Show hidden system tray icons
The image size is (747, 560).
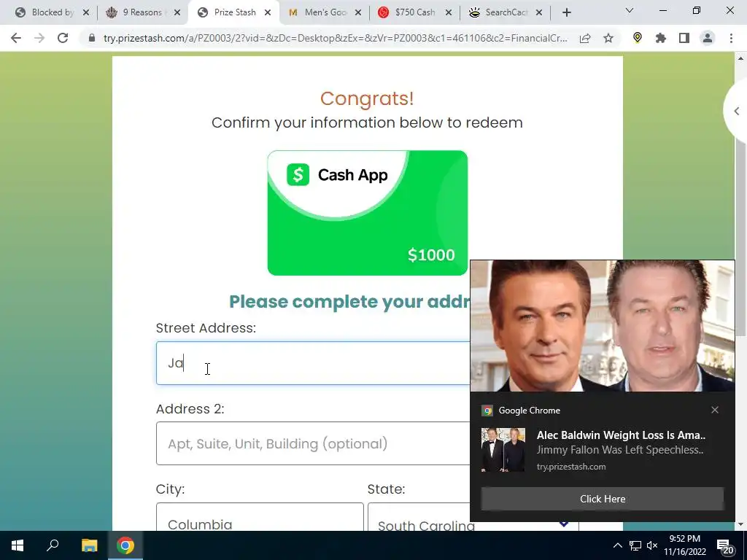pos(617,545)
